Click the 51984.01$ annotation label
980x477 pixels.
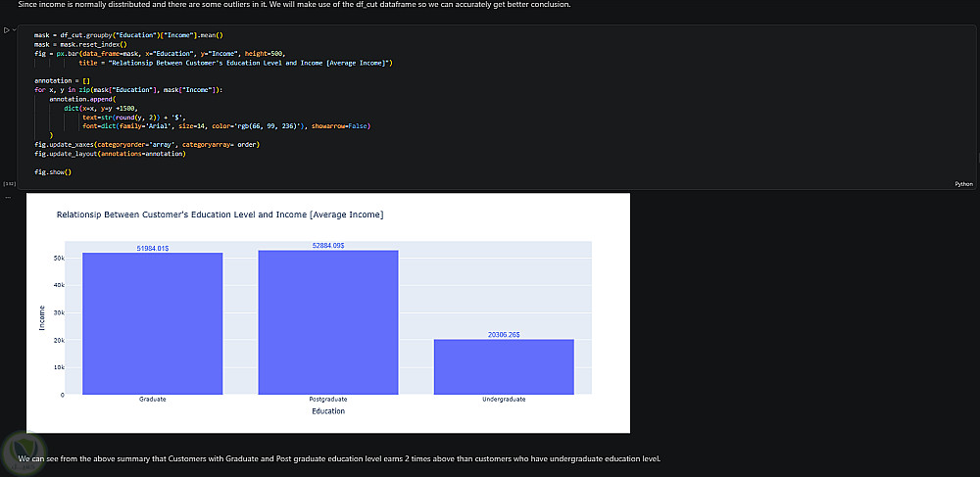pyautogui.click(x=153, y=249)
